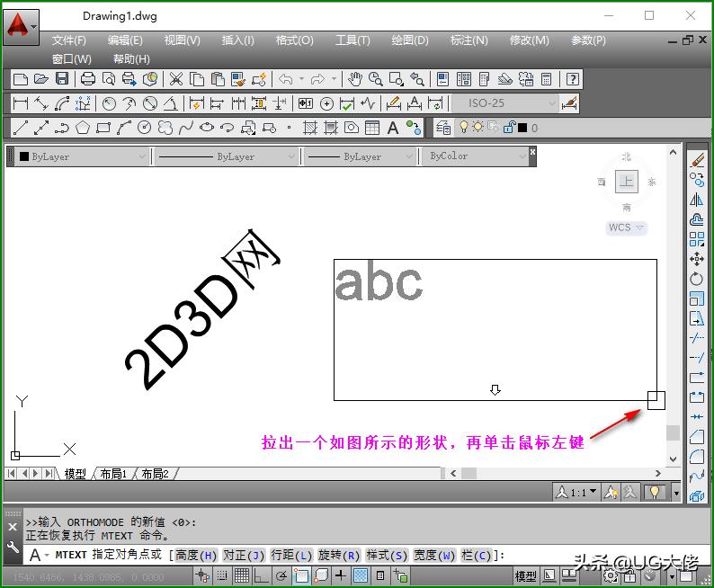714x588 pixels.
Task: Click the horizontal scrollbar right arrow
Action: point(658,473)
